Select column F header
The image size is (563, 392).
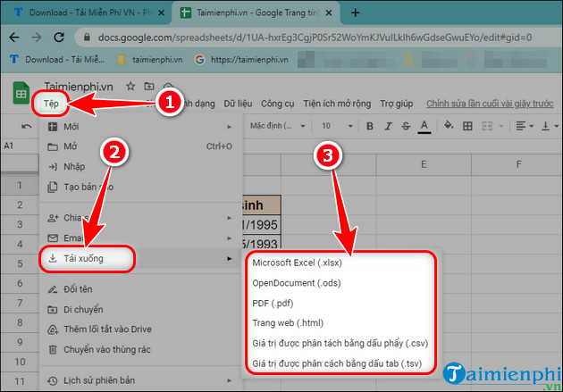517,164
